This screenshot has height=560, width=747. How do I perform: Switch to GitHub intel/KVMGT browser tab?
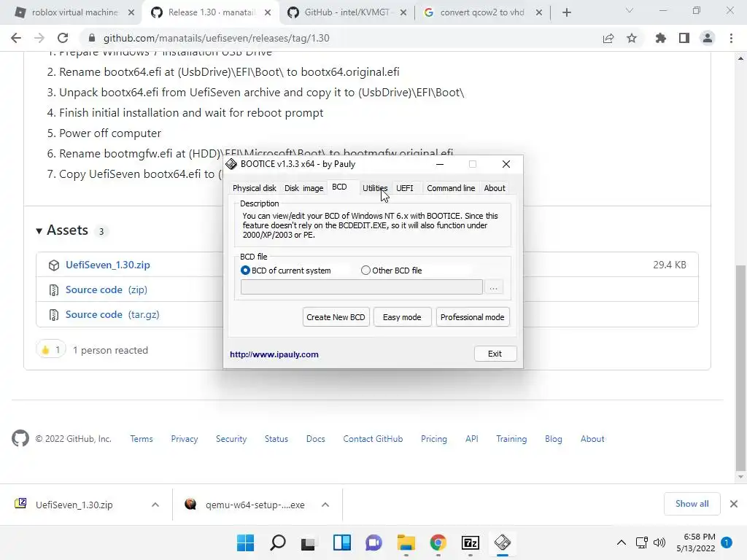(347, 12)
